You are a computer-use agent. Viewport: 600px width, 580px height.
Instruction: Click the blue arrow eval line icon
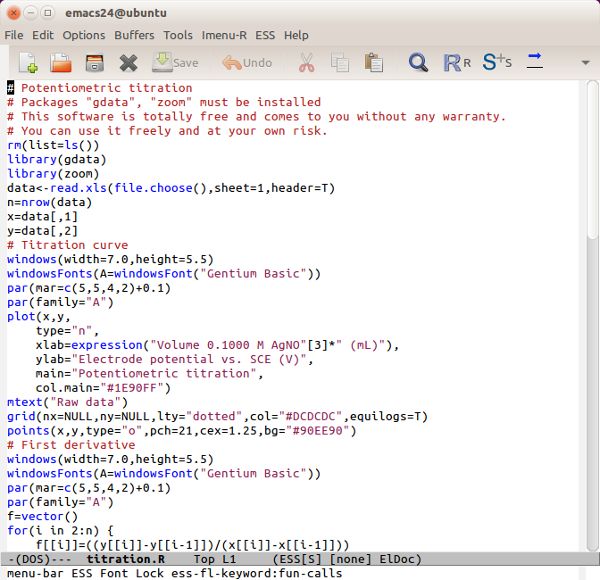pyautogui.click(x=535, y=61)
